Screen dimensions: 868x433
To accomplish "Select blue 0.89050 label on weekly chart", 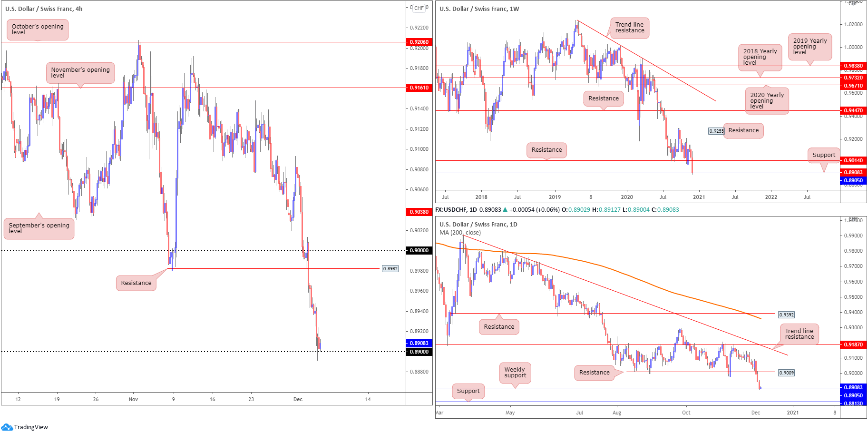I will pos(853,181).
